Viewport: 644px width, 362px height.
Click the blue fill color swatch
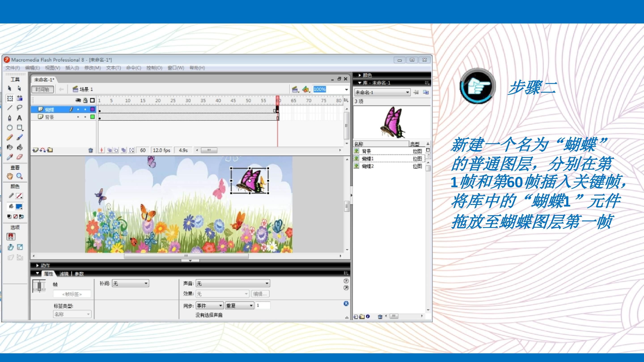(x=19, y=206)
